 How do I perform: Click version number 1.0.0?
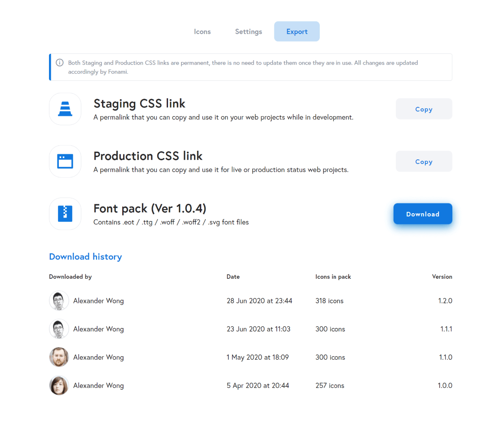[x=445, y=386]
